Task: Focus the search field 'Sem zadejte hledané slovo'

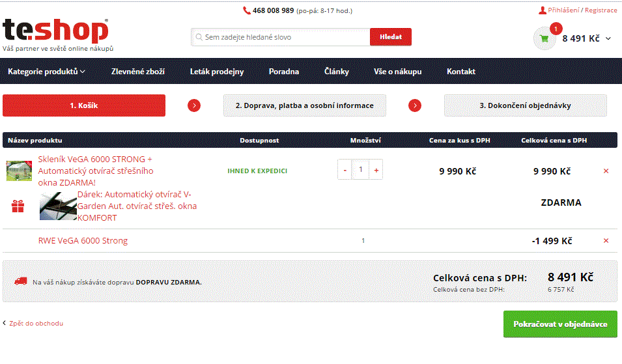Action: tap(281, 37)
